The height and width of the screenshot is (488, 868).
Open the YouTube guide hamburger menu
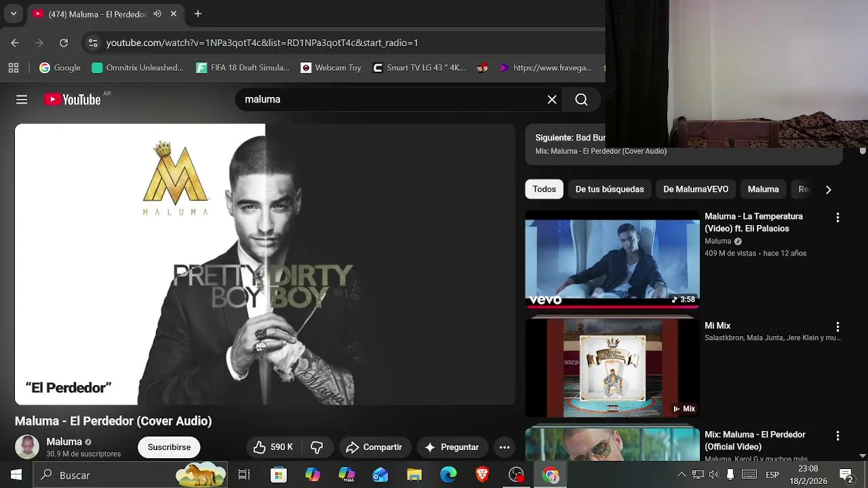coord(22,100)
